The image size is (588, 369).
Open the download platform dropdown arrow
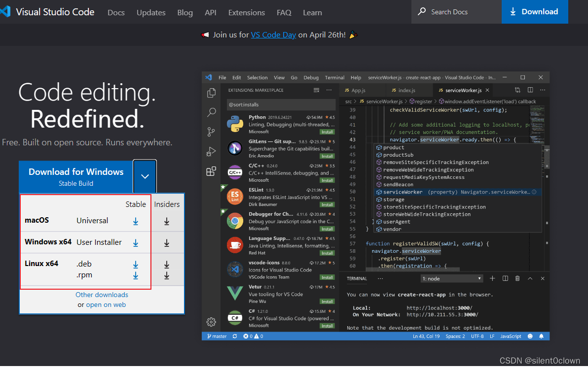(145, 176)
